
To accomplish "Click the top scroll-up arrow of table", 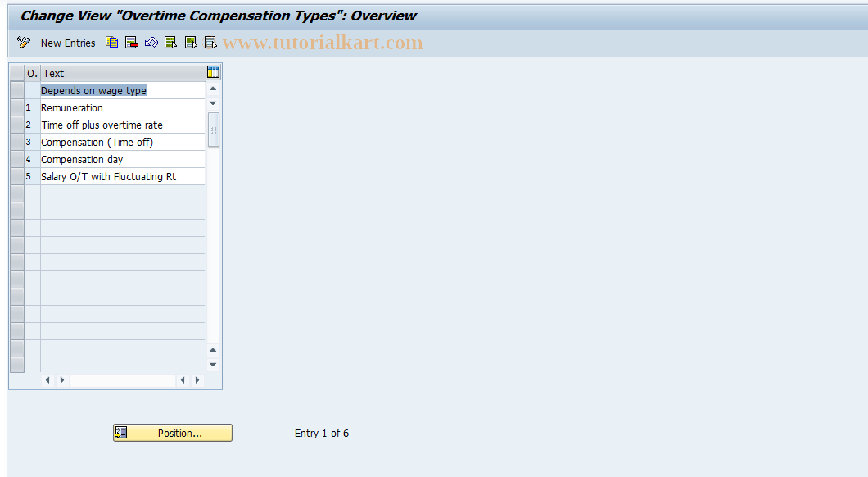I will (x=213, y=89).
